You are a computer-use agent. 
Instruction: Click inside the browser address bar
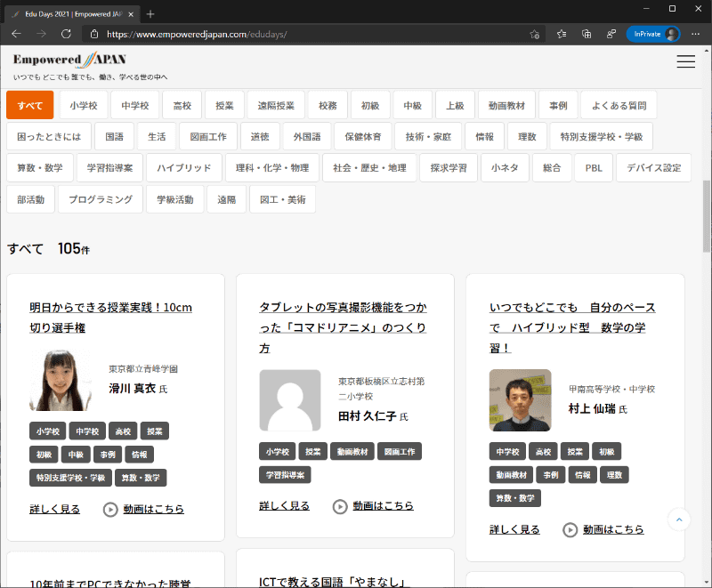[x=267, y=34]
